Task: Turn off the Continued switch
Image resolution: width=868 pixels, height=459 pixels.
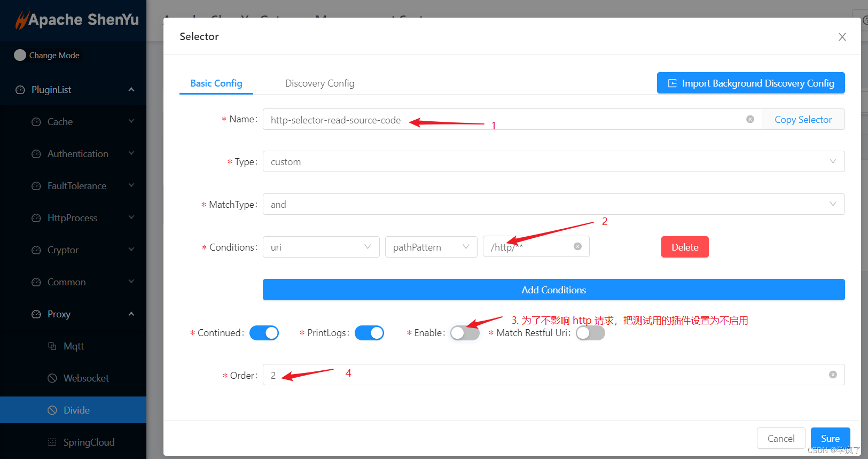Action: (x=264, y=333)
